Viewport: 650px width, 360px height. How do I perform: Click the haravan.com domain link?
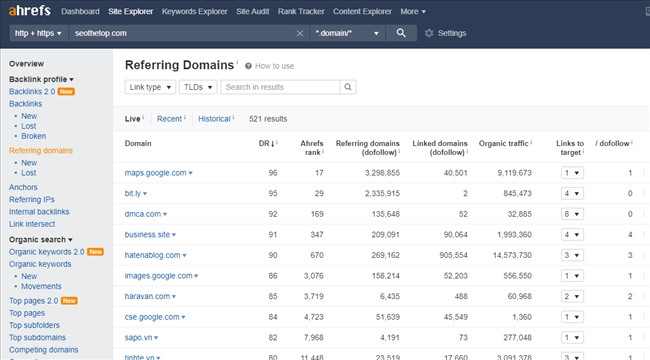point(147,297)
